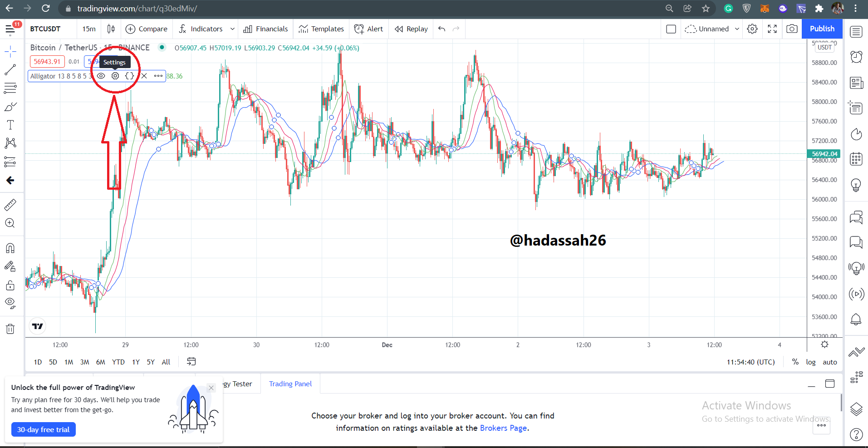Open the 15m interval dropdown
868x448 pixels.
coord(89,29)
